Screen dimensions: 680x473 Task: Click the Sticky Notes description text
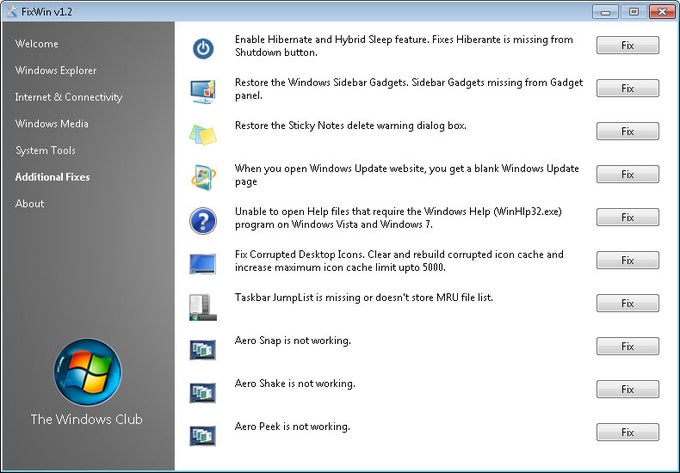click(x=350, y=126)
